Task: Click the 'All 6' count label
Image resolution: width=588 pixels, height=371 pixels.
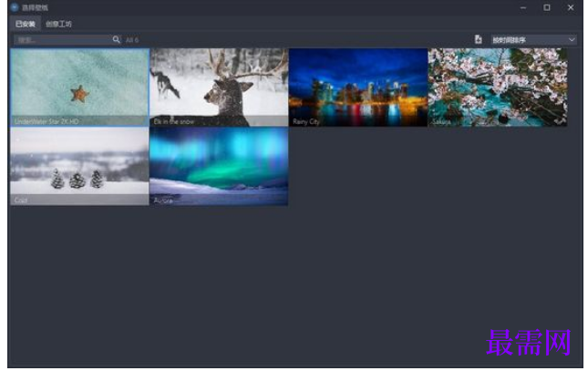Action: pyautogui.click(x=132, y=40)
